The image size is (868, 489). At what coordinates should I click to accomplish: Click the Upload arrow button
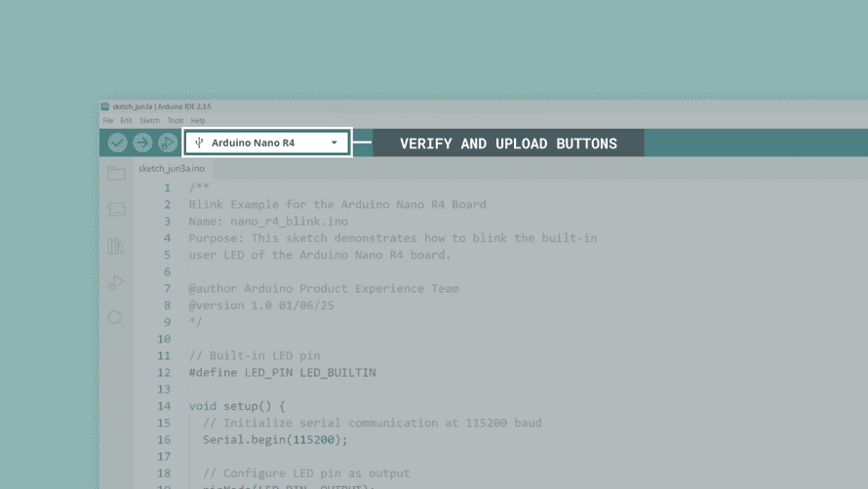coord(142,143)
